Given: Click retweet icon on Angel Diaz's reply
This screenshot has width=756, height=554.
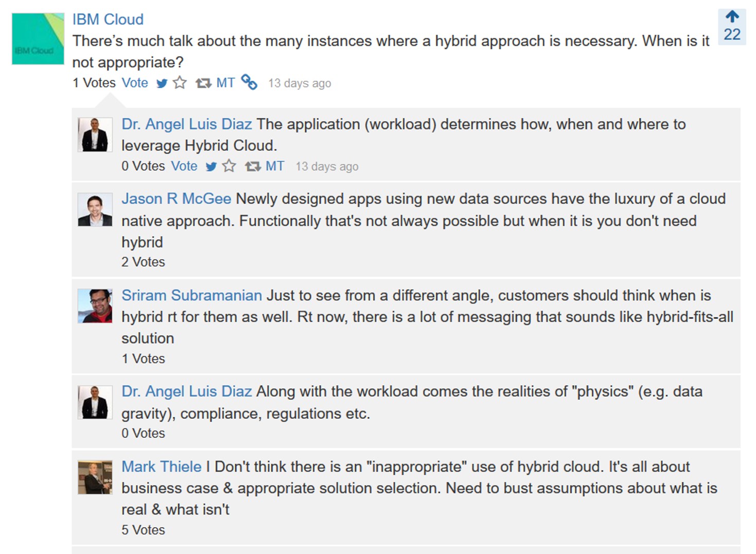Looking at the screenshot, I should point(253,167).
